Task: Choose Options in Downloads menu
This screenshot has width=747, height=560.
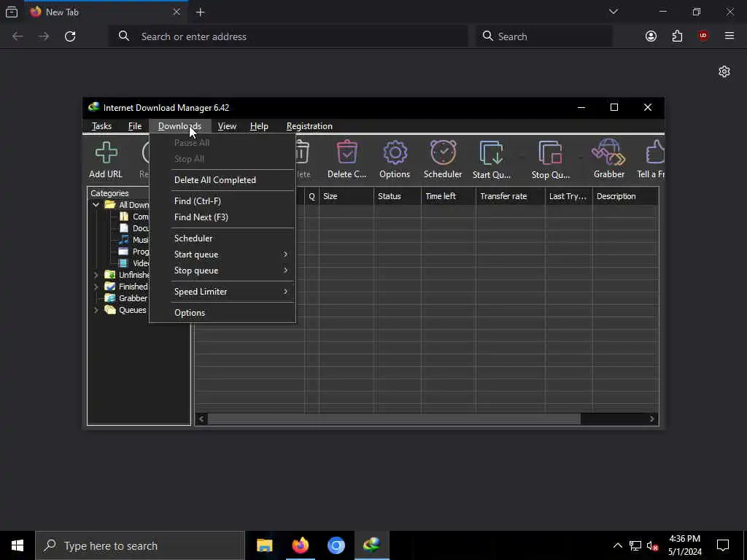Action: coord(222,312)
